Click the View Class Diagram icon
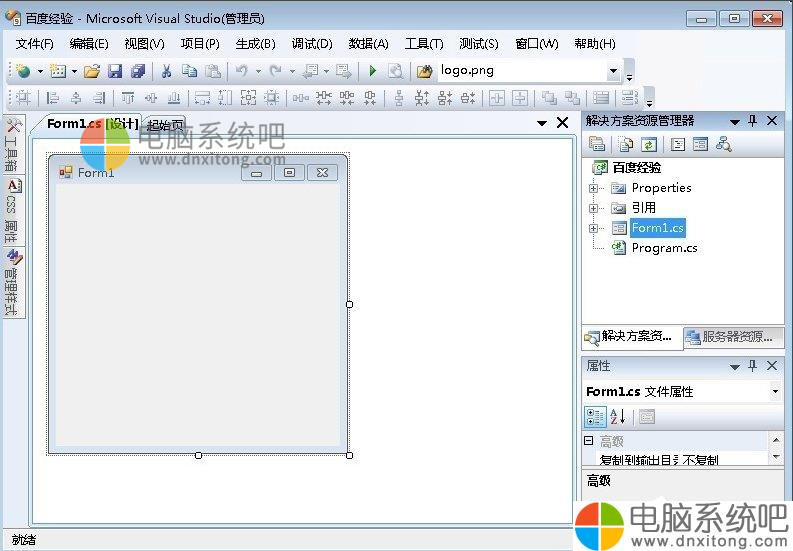The height and width of the screenshot is (551, 793). 724,145
